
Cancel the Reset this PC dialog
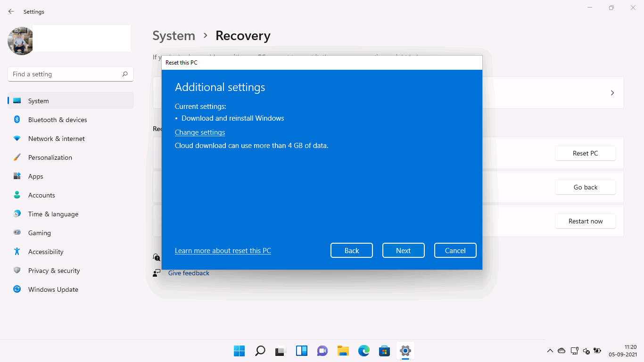[x=455, y=250]
